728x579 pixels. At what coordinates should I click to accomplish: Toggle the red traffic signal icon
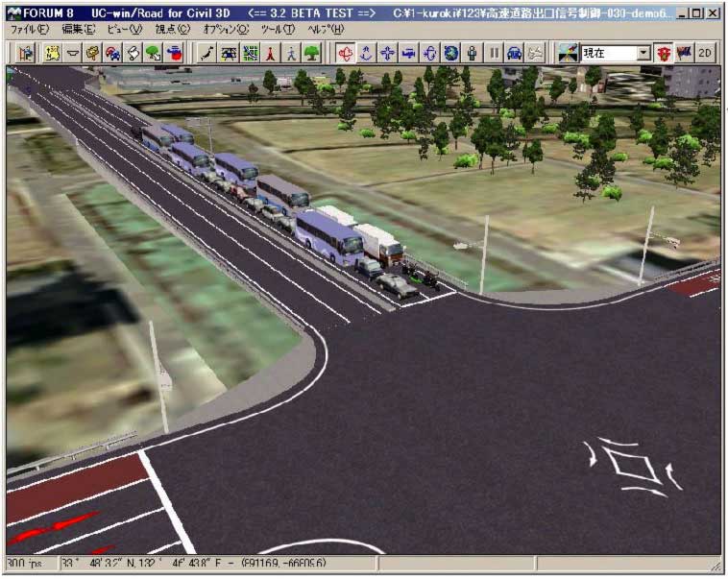tap(664, 54)
